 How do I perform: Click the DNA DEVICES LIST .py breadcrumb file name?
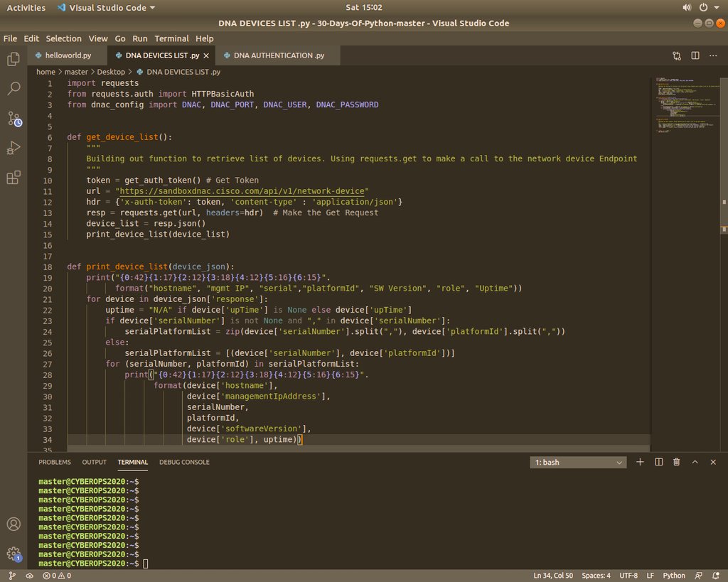click(x=183, y=72)
